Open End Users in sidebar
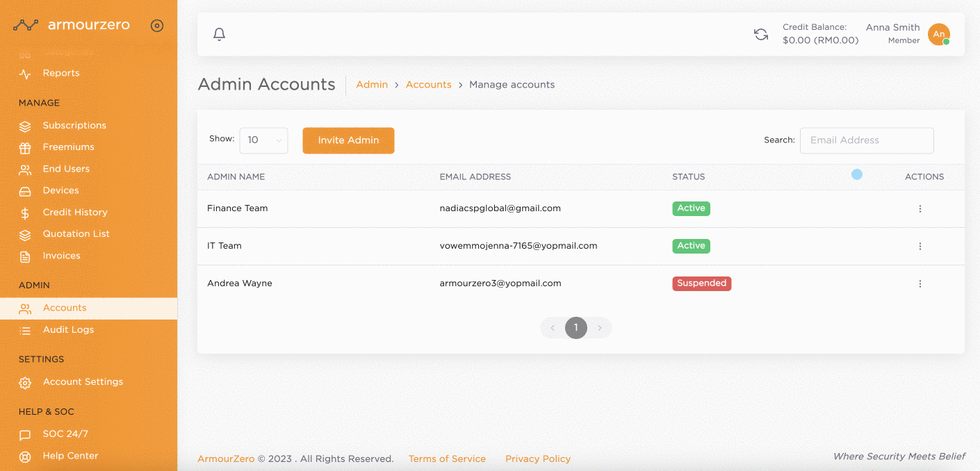The height and width of the screenshot is (471, 980). click(x=66, y=169)
